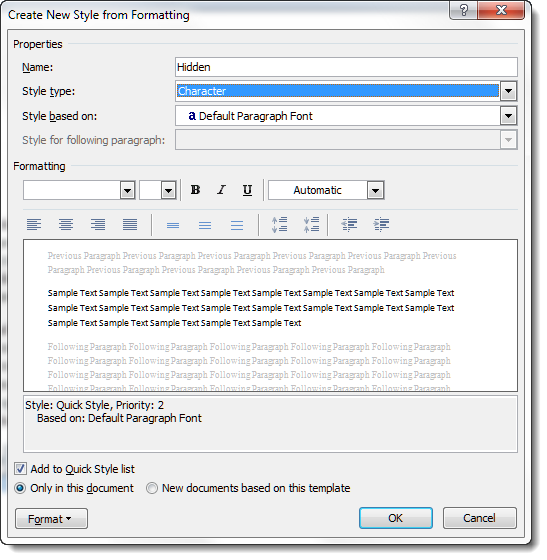This screenshot has width=547, height=560.
Task: Click Increase Paragraph Spacing icon
Action: point(279,225)
